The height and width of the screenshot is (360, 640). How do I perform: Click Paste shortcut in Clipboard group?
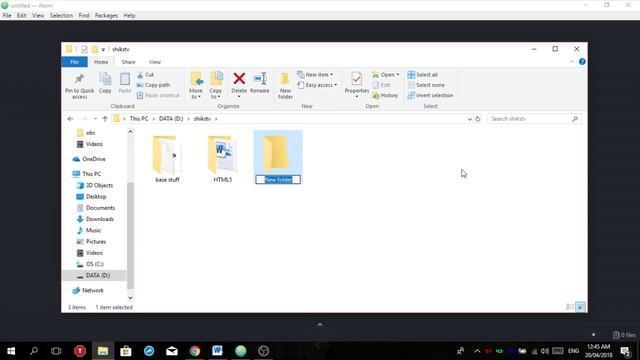158,95
